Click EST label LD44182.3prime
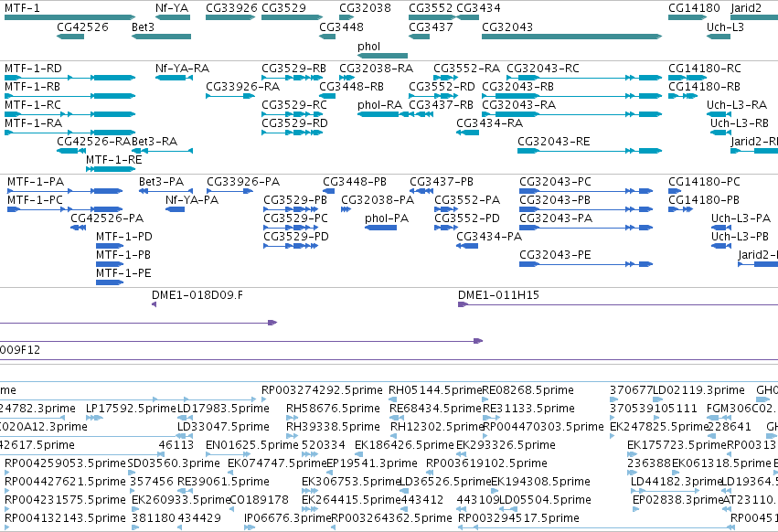 [676, 482]
